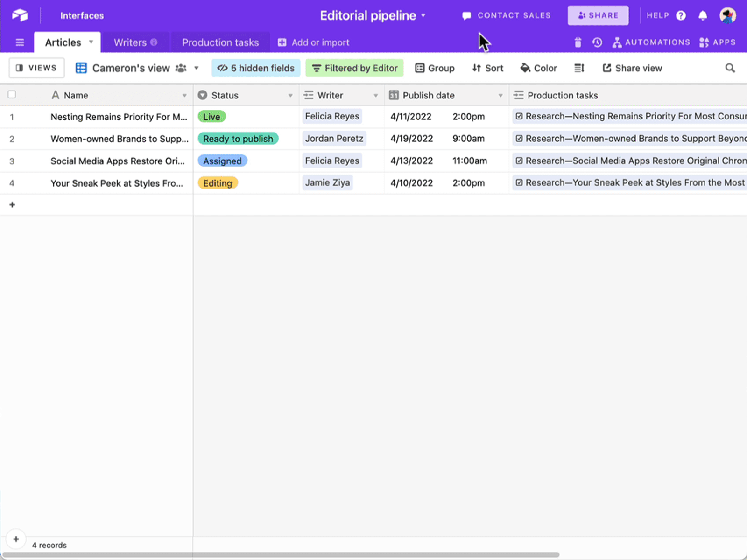Viewport: 747px width, 560px height.
Task: Click the Help question mark icon
Action: (681, 15)
